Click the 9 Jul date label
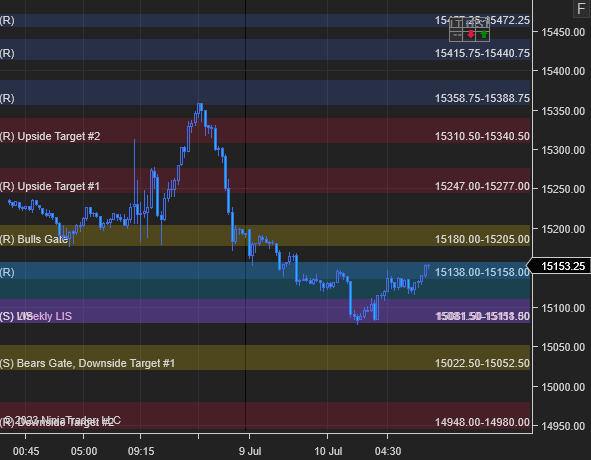This screenshot has width=591, height=460. point(250,451)
